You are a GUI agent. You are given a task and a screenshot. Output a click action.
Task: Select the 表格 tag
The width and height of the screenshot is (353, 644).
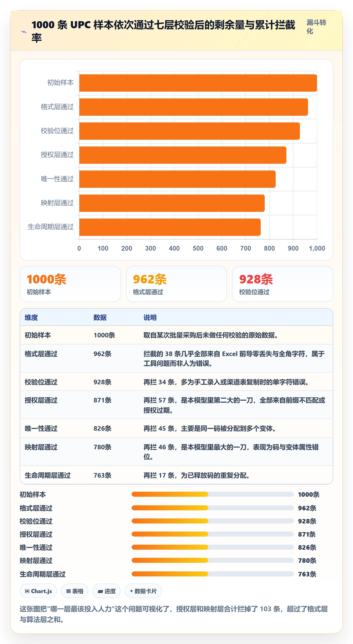pos(75,591)
